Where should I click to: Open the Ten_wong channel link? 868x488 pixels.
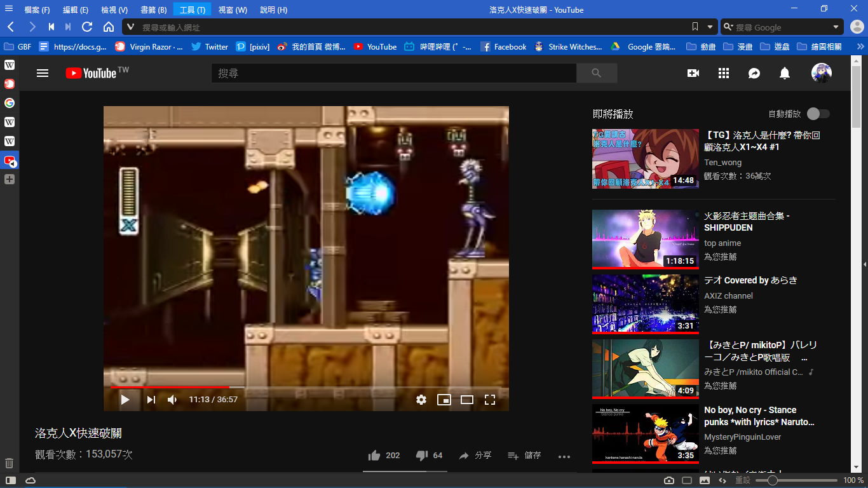tap(722, 163)
